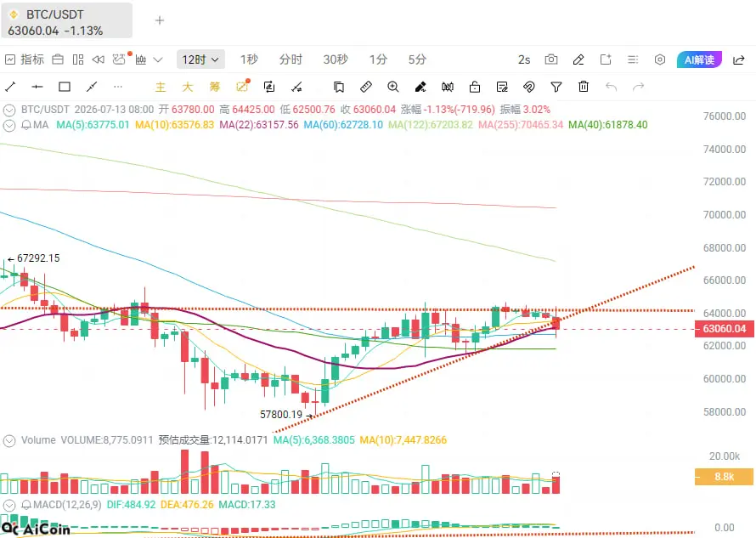Open the 指标 indicators panel

25,59
